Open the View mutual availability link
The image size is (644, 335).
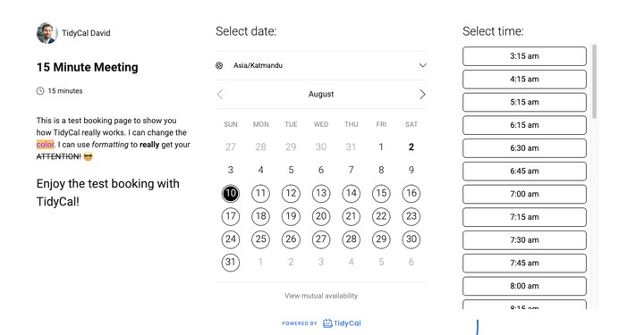pyautogui.click(x=321, y=296)
